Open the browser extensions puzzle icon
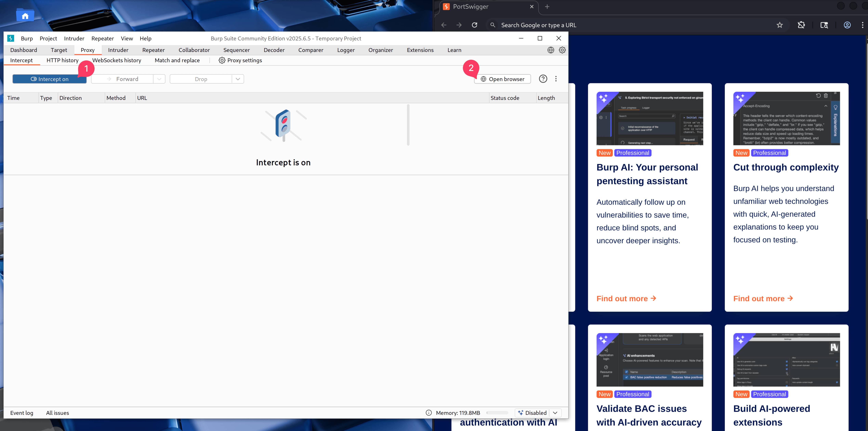 pos(801,25)
